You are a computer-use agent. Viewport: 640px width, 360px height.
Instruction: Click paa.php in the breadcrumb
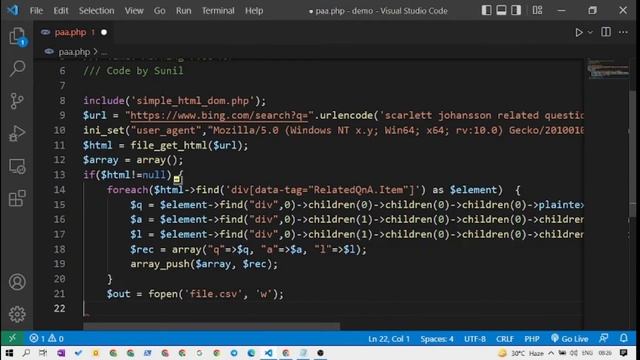click(x=74, y=52)
